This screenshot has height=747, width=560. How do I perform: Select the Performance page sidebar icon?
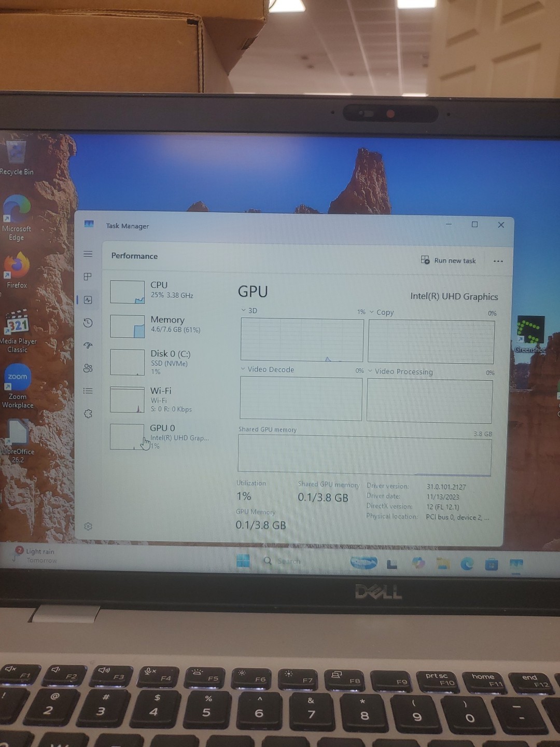point(88,300)
